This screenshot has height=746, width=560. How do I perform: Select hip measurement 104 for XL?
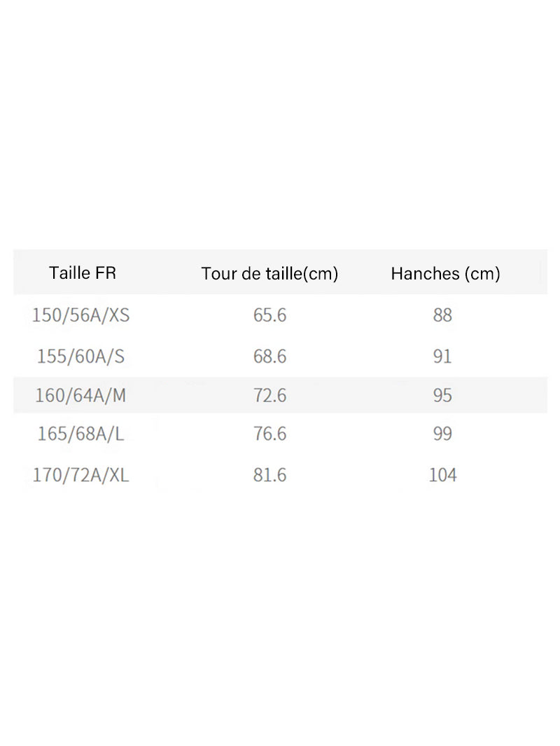click(x=442, y=475)
